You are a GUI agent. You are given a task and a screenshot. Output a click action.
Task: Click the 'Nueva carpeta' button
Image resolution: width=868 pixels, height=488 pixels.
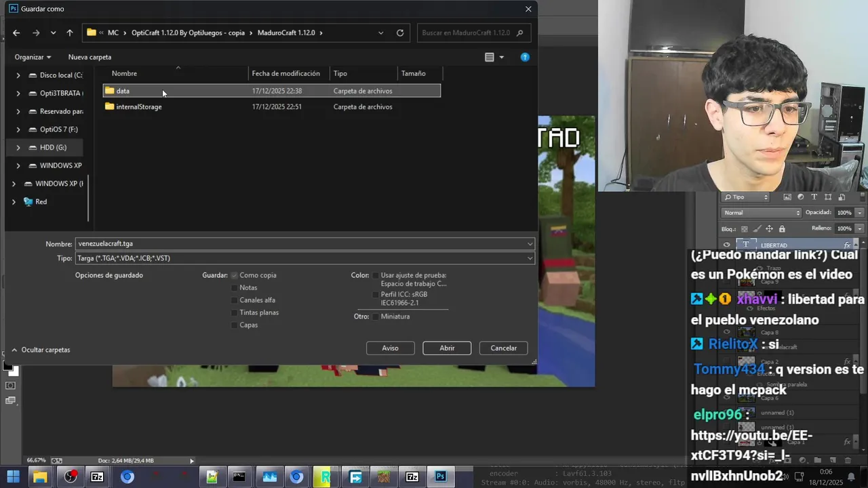(x=90, y=57)
